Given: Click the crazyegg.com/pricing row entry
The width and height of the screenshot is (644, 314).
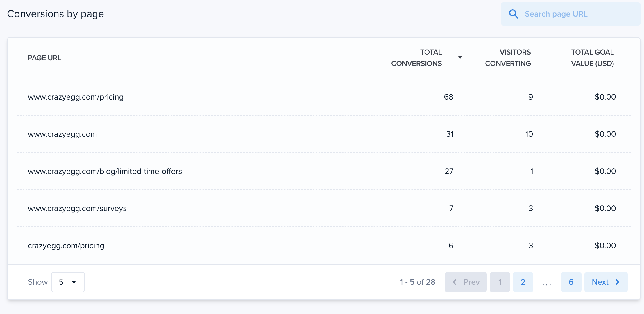Looking at the screenshot, I should click(x=66, y=245).
